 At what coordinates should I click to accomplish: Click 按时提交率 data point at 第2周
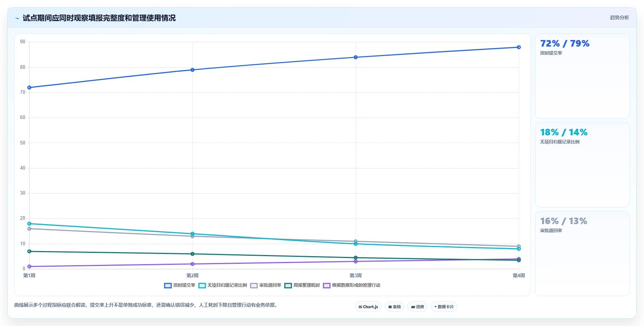(x=192, y=70)
